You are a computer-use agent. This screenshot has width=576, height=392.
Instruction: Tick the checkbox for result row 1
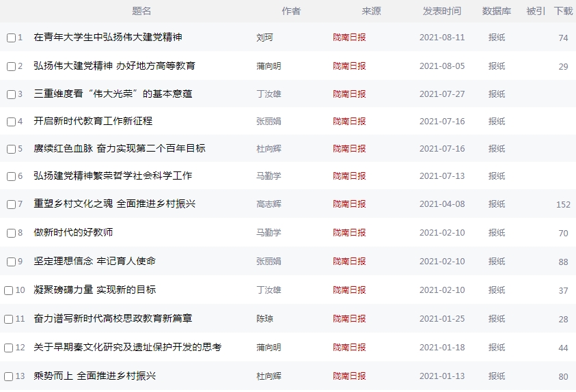(11, 38)
